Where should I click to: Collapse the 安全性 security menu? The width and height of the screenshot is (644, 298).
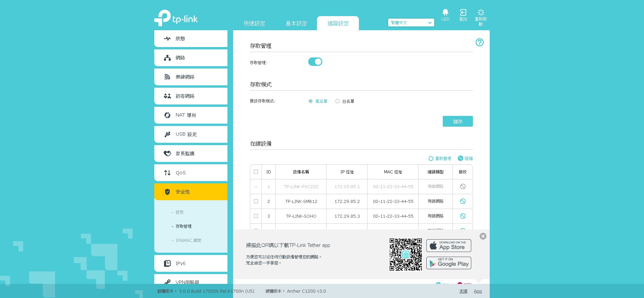tap(191, 192)
